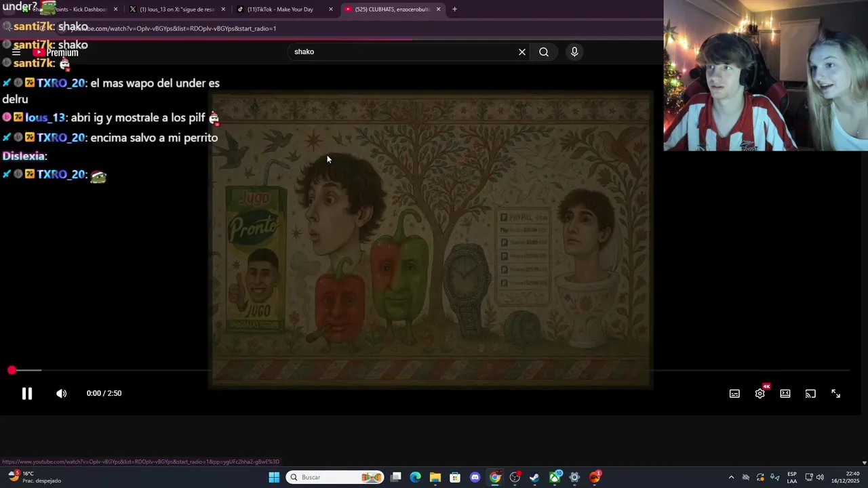The width and height of the screenshot is (868, 488).
Task: Close the CLUBHATS YouTube tab
Action: point(439,9)
